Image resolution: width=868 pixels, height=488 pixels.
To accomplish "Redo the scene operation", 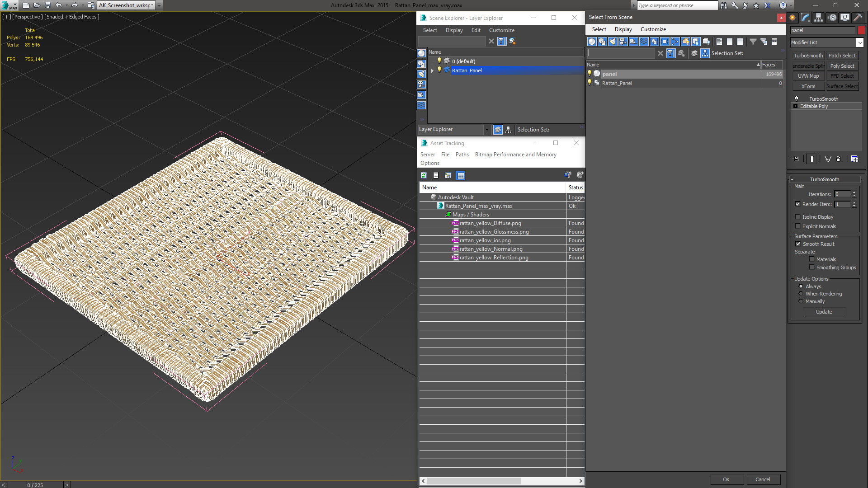I will coord(75,5).
